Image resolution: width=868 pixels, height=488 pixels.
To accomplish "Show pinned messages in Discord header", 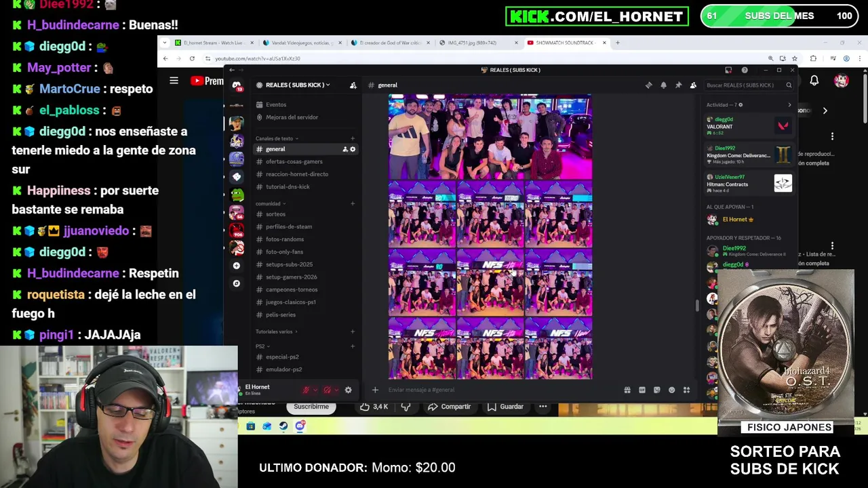I will point(678,85).
